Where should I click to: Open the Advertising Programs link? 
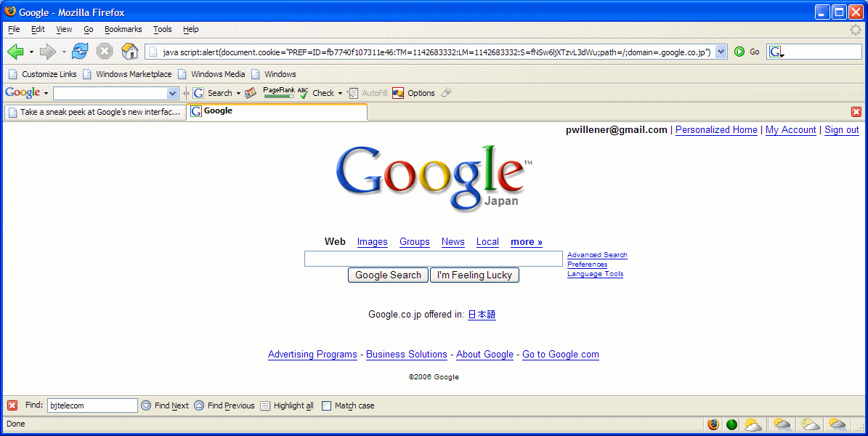(312, 355)
